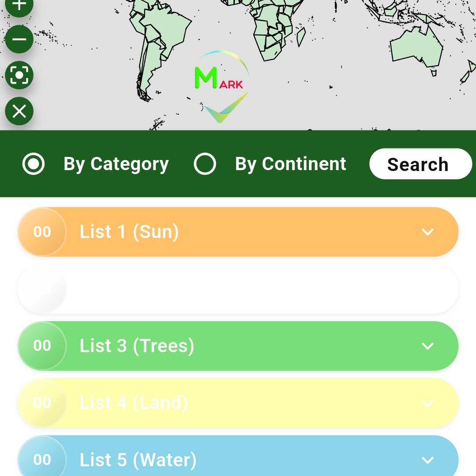Select the By Continent radio button
The width and height of the screenshot is (476, 476).
[205, 164]
